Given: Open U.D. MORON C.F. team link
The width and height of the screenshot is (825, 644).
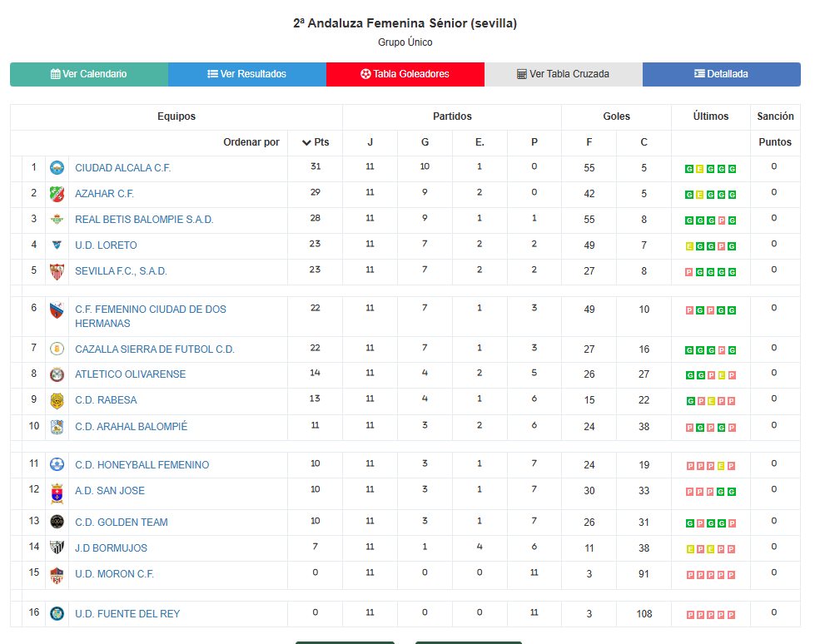Looking at the screenshot, I should pyautogui.click(x=114, y=573).
